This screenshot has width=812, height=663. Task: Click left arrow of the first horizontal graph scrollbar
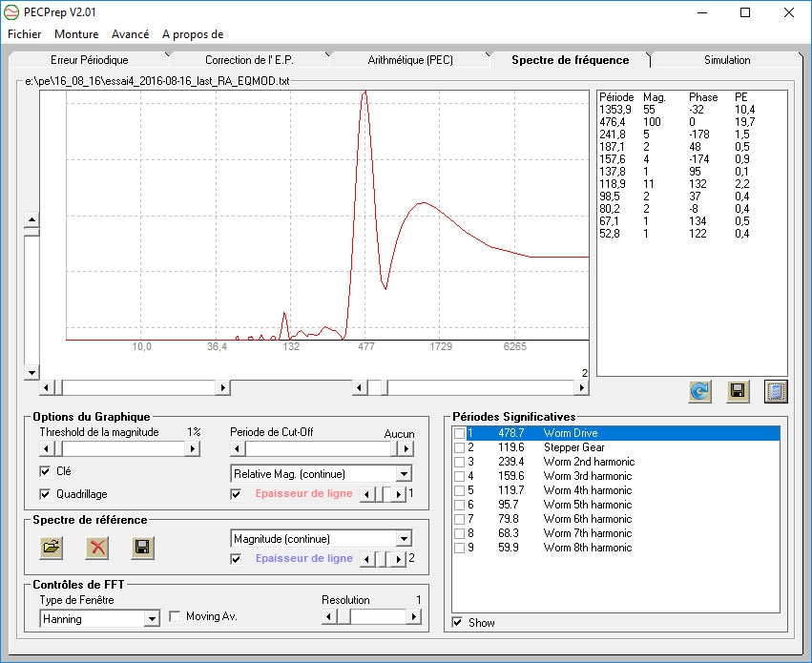click(x=46, y=387)
